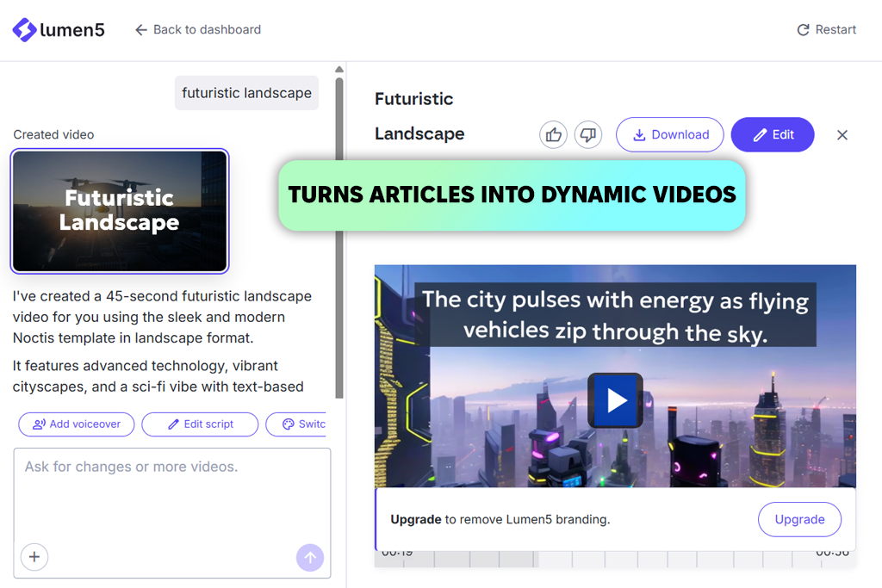Add attachment with the plus icon
882x588 pixels.
tap(34, 557)
